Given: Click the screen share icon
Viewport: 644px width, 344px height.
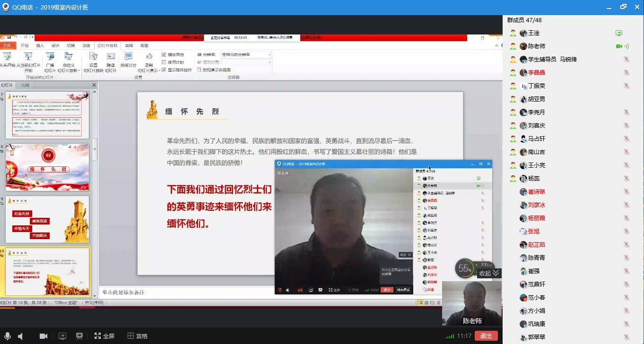Looking at the screenshot, I should click(x=62, y=336).
